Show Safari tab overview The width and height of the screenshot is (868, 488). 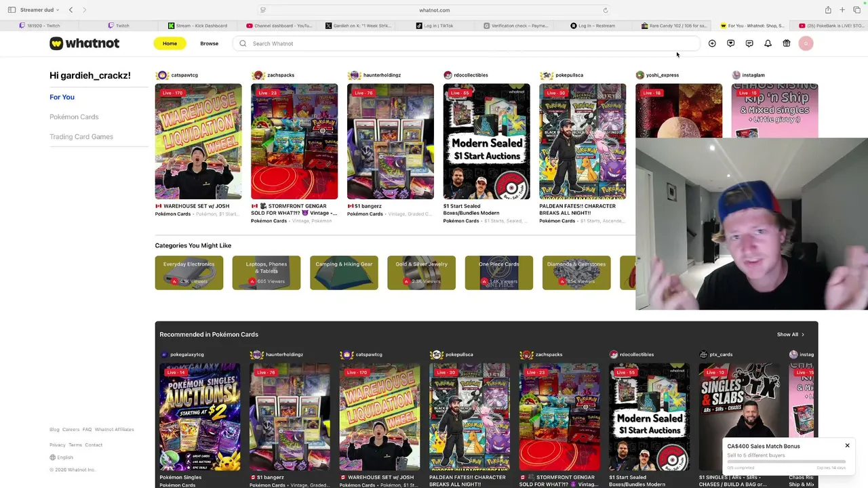coord(856,10)
